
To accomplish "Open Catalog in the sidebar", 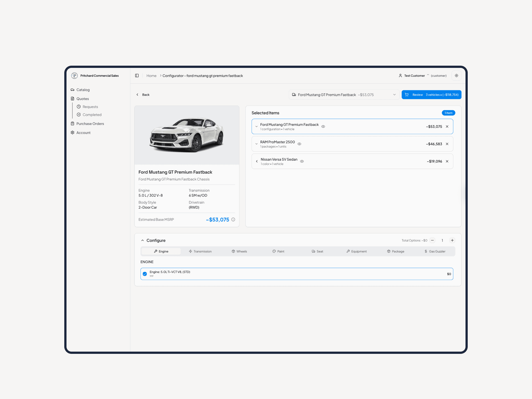I will (83, 90).
